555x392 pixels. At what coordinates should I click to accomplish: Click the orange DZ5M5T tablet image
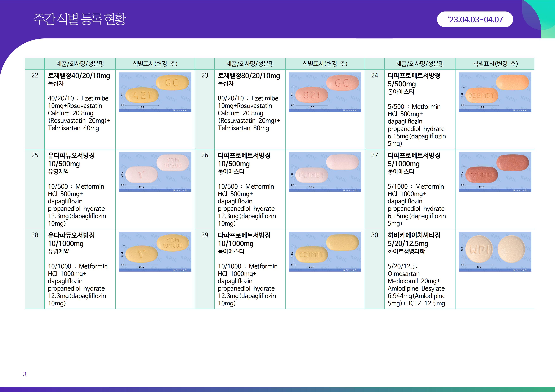pyautogui.click(x=495, y=92)
